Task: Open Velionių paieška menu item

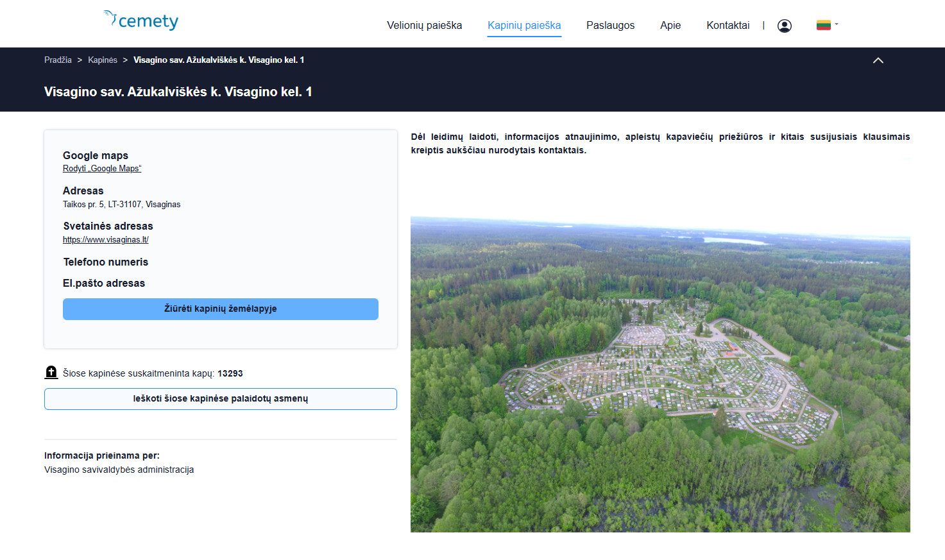Action: [x=424, y=26]
